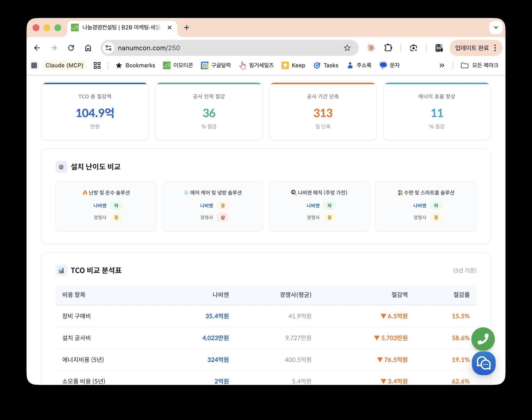Click the Claude asterisk extension icon
This screenshot has height=420, width=532.
[371, 48]
